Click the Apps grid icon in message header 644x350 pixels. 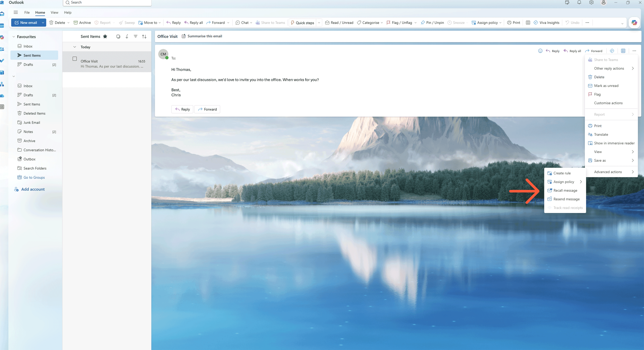pos(623,51)
